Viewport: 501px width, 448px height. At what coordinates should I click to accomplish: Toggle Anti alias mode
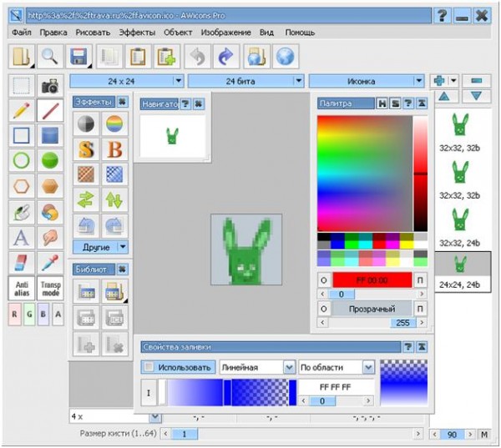[x=22, y=289]
